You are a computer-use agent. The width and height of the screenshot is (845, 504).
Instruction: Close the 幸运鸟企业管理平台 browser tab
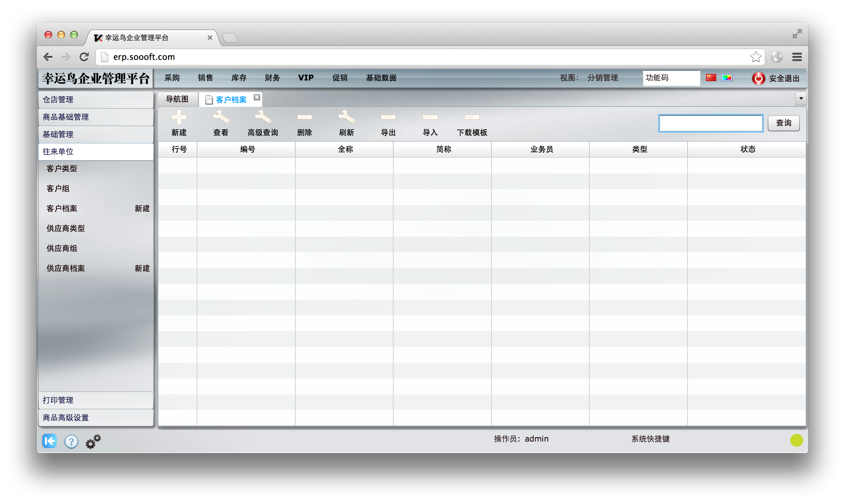point(210,38)
